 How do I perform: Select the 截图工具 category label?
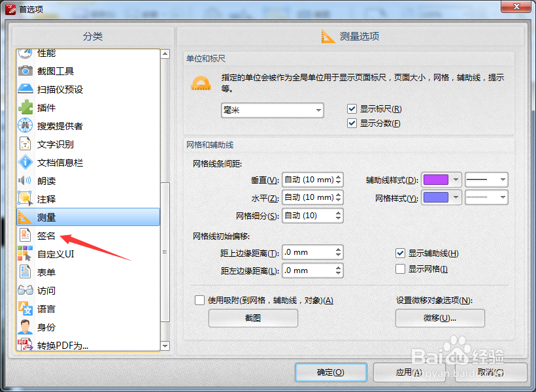(x=56, y=71)
